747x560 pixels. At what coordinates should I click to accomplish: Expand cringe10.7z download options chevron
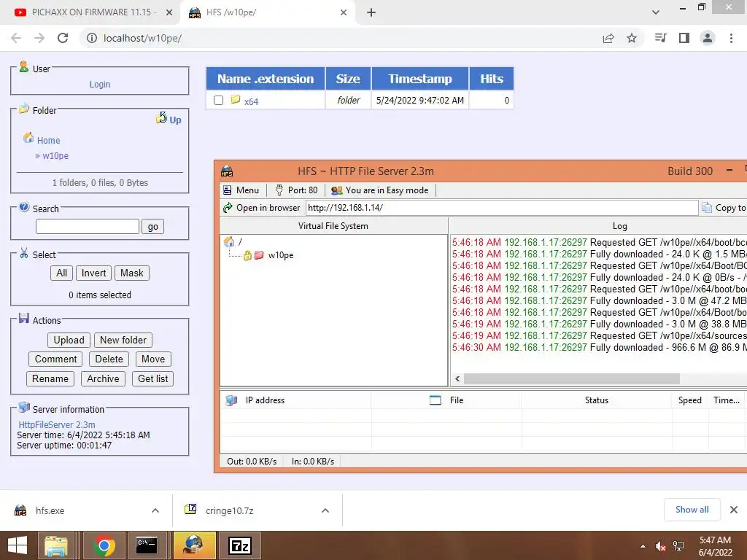coord(325,510)
